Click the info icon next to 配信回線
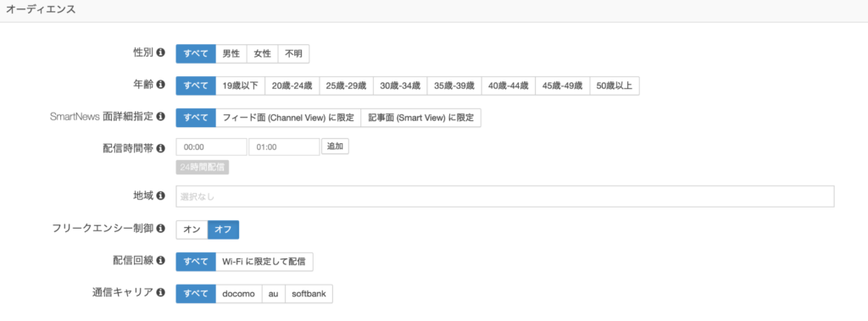The image size is (868, 321). (160, 261)
